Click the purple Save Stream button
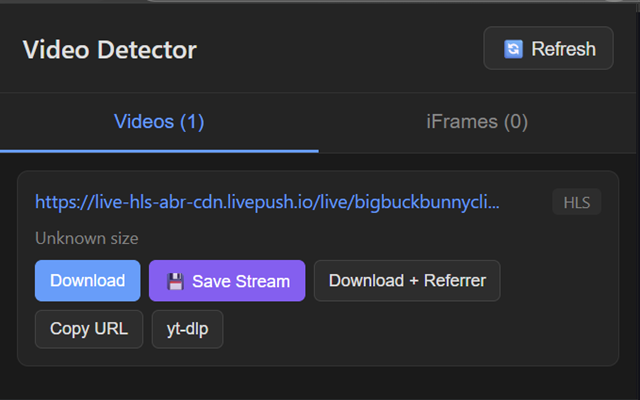Image resolution: width=640 pixels, height=400 pixels. tap(227, 281)
